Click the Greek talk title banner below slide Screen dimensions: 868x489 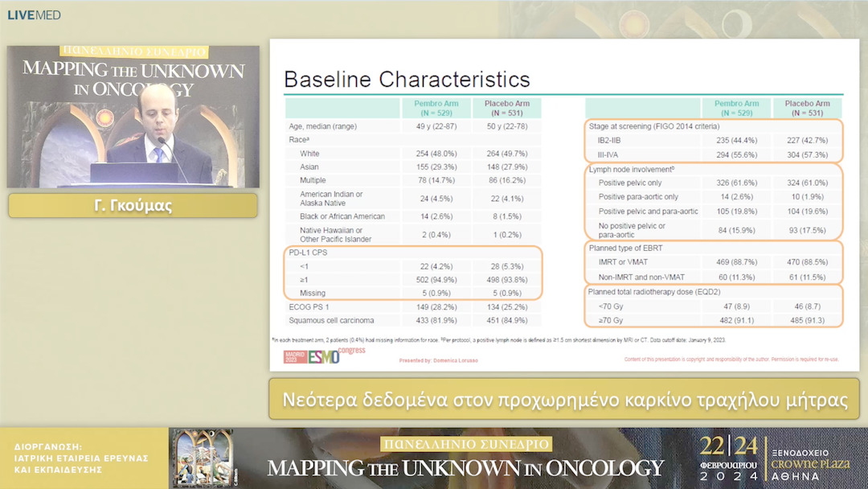[x=564, y=399]
